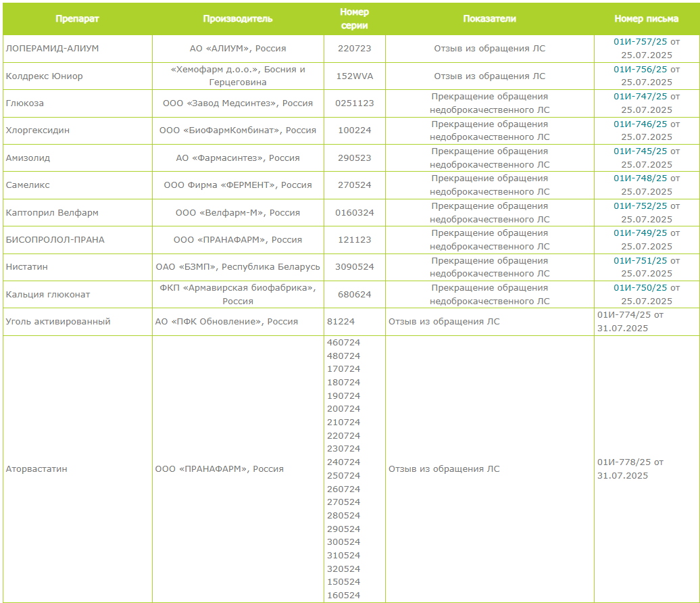Click series number 3090524
Screen dimensions: 700x603
tap(355, 267)
